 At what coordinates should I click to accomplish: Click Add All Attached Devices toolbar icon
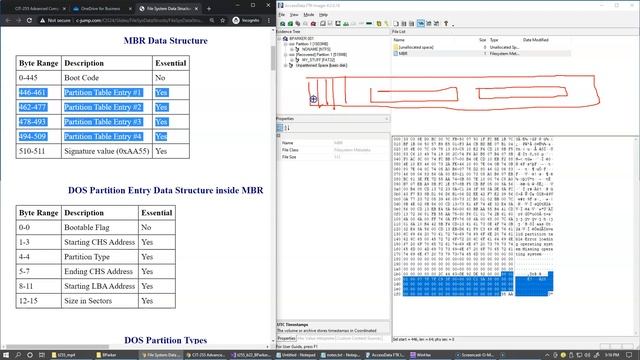coord(290,24)
